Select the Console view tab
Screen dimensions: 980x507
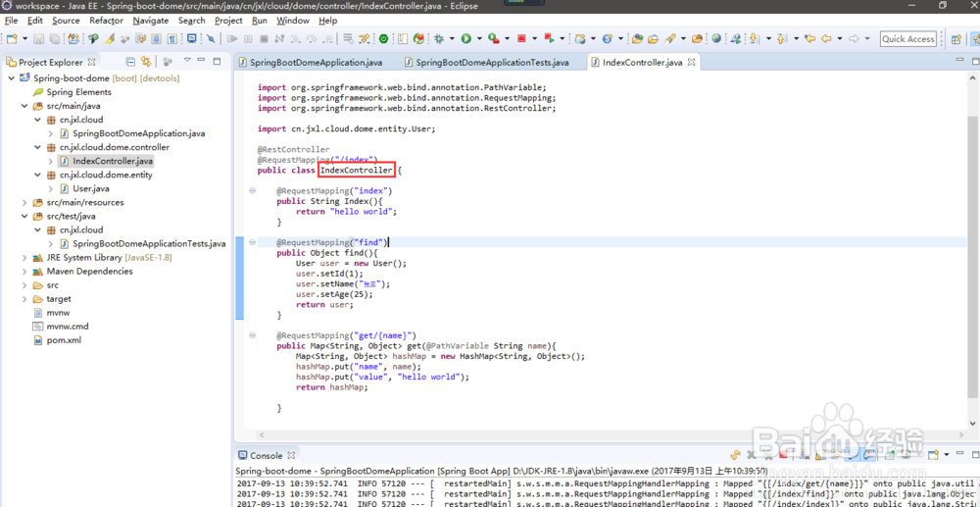pos(268,455)
